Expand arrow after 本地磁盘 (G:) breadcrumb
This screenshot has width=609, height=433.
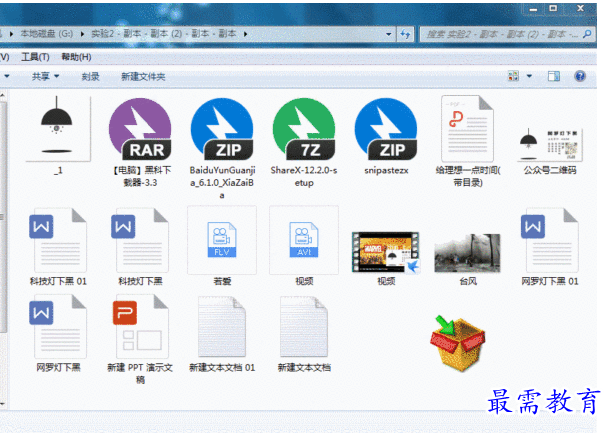coord(82,34)
